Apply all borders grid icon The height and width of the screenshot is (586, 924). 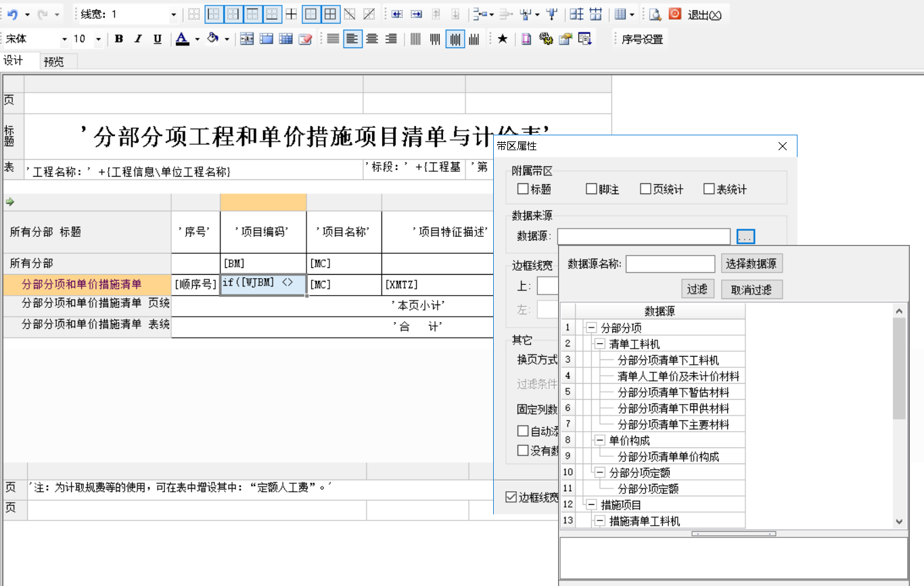coord(331,14)
